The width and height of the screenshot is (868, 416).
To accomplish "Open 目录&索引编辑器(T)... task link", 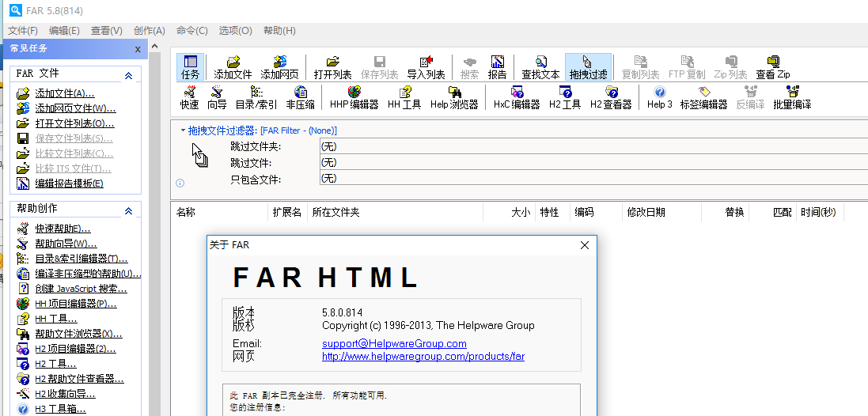I will pos(81,259).
